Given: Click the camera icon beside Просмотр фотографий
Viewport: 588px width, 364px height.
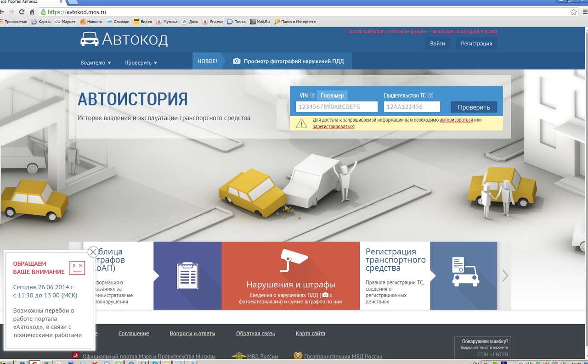Looking at the screenshot, I should 237,61.
